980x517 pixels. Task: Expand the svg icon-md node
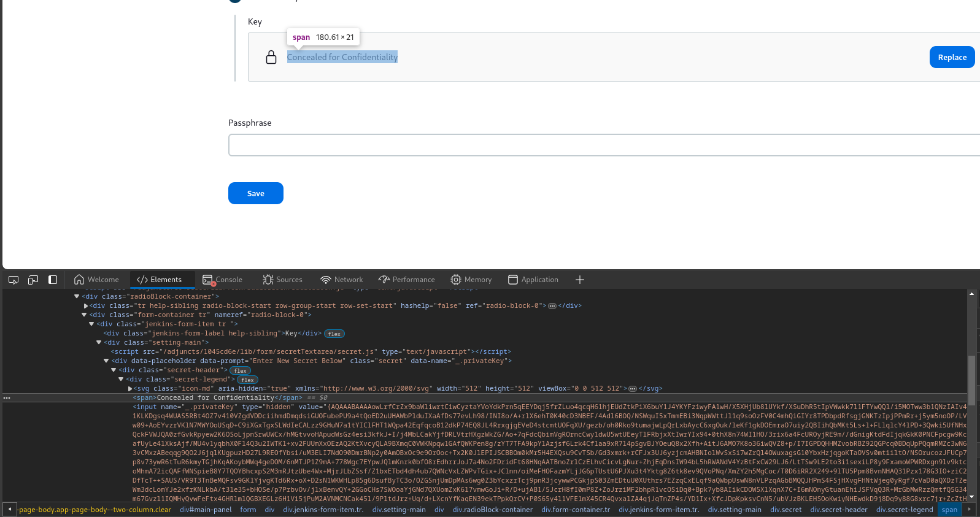[130, 388]
